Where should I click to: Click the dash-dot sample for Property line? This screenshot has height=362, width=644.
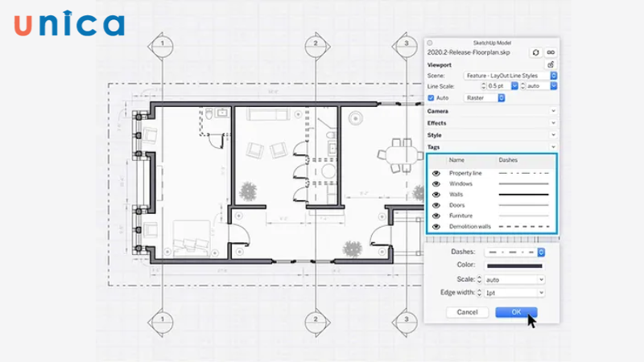[x=524, y=173]
